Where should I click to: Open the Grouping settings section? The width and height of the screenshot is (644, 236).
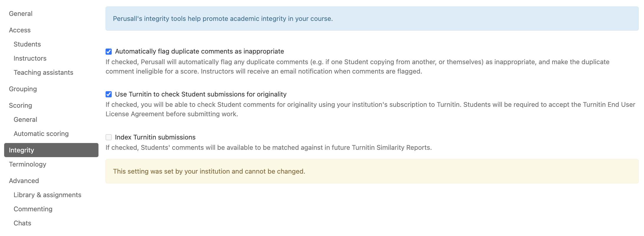23,89
